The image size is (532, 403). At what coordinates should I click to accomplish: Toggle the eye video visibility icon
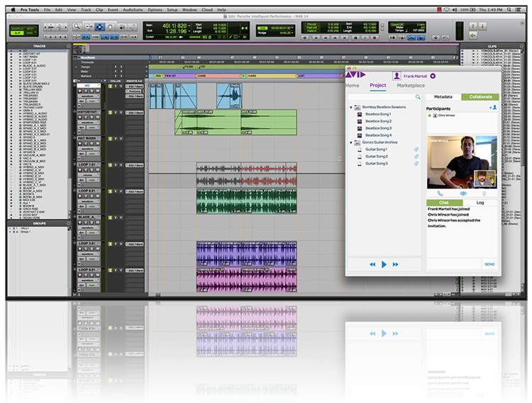tap(462, 193)
